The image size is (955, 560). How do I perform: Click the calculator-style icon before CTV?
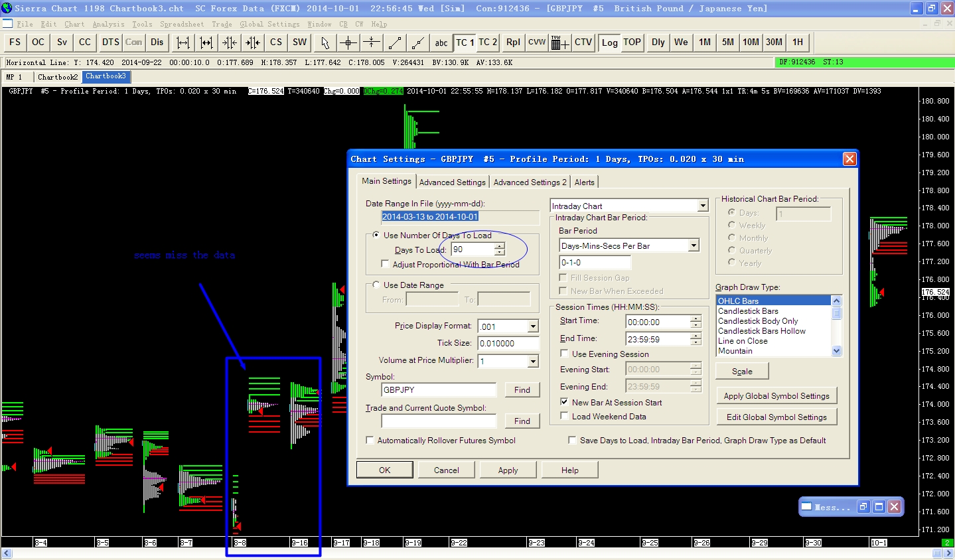[x=559, y=42]
